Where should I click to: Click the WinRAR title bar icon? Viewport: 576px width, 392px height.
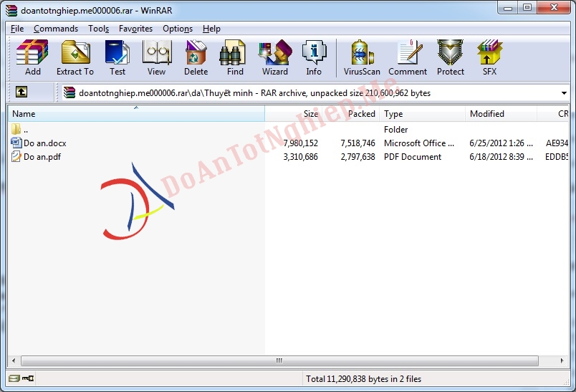[11, 10]
